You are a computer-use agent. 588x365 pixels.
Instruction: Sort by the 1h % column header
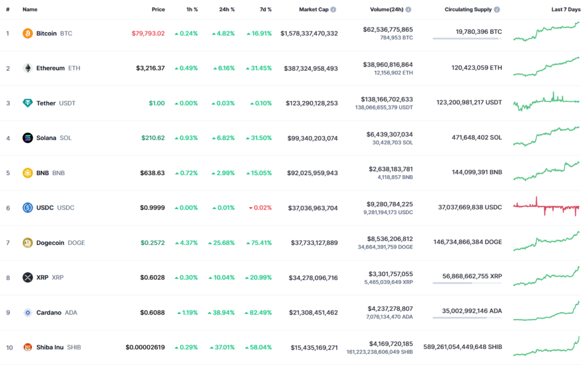click(x=192, y=9)
